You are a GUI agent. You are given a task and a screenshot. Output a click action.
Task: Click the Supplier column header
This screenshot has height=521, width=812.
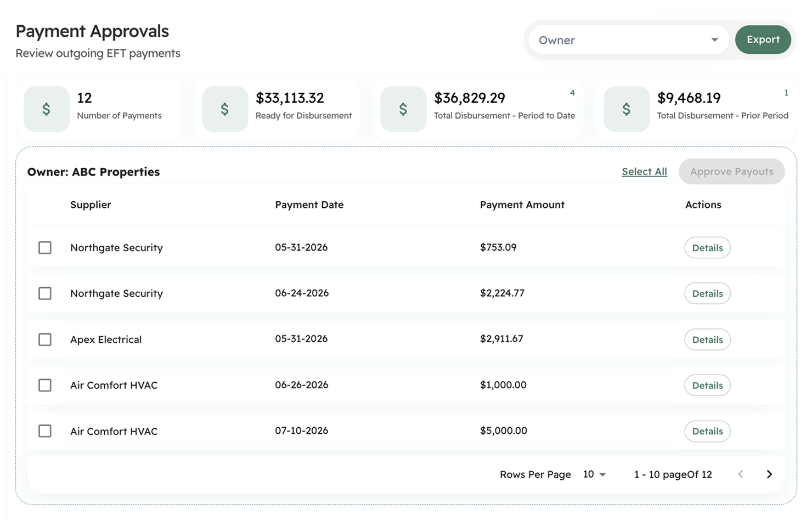(91, 205)
